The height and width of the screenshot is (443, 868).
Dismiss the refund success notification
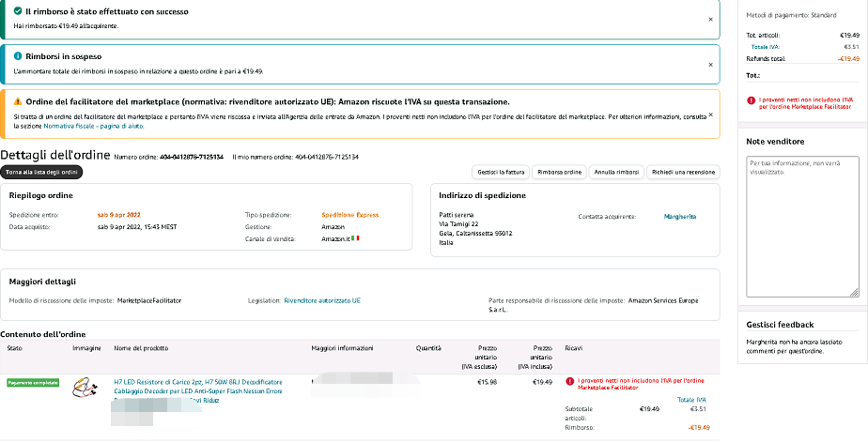(709, 19)
